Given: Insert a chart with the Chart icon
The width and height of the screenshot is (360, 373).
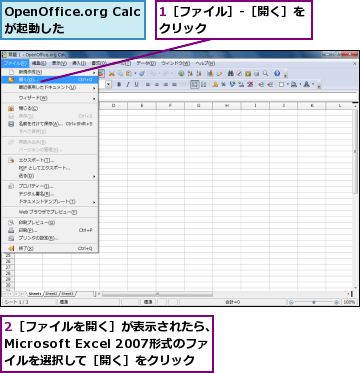Looking at the screenshot, I should pos(210,74).
